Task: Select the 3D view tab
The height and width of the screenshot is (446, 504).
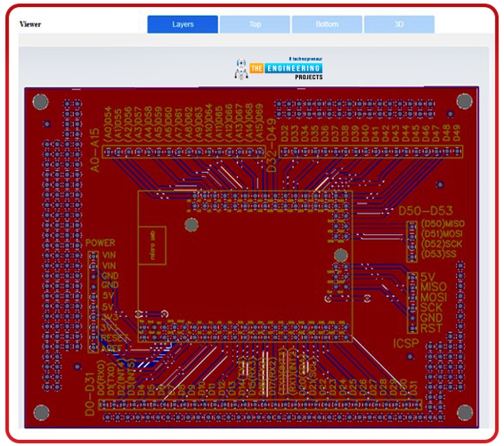Action: click(399, 24)
